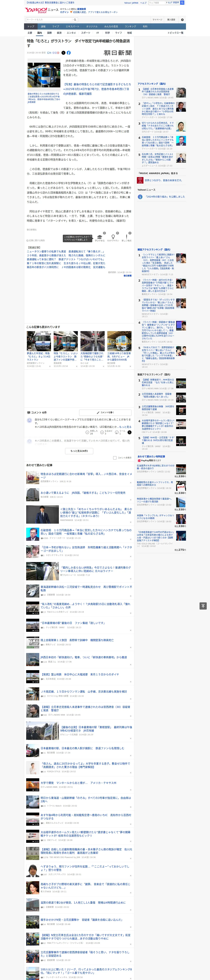Open トピックス一覧 link
Viewport: 210px width, 980px height.
click(x=175, y=33)
